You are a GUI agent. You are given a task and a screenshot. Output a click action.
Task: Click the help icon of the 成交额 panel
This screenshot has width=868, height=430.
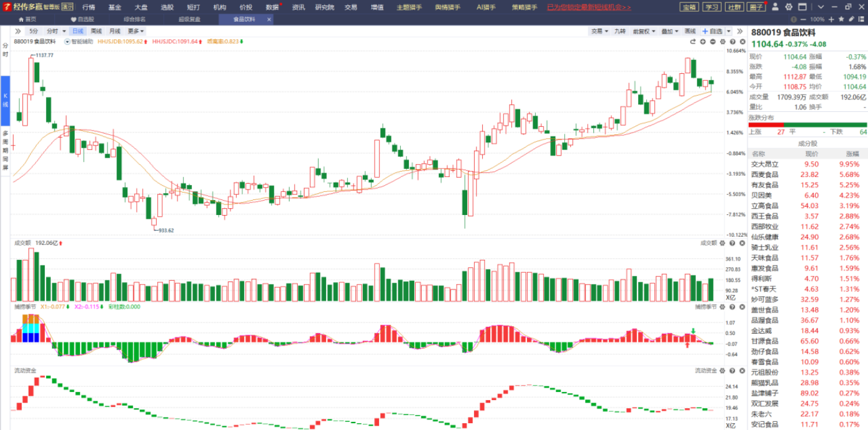[732, 243]
